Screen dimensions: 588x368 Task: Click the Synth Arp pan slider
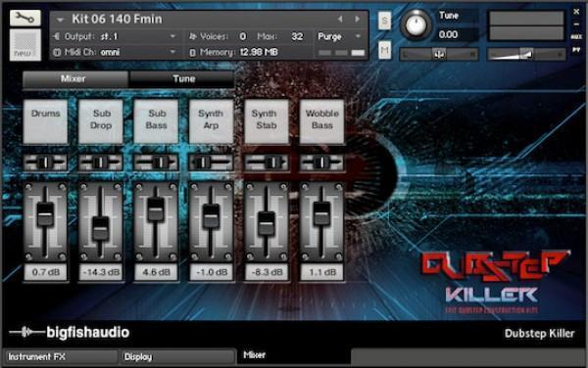211,162
